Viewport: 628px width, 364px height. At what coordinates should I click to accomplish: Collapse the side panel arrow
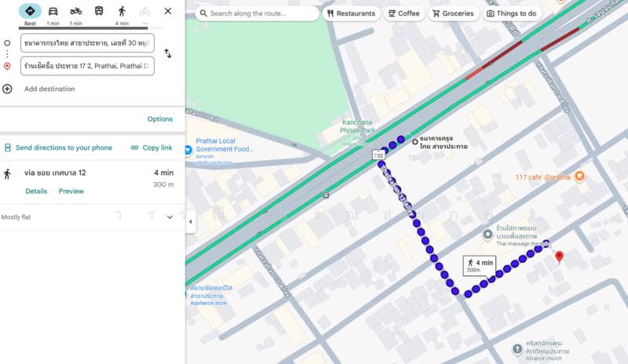[x=191, y=221]
